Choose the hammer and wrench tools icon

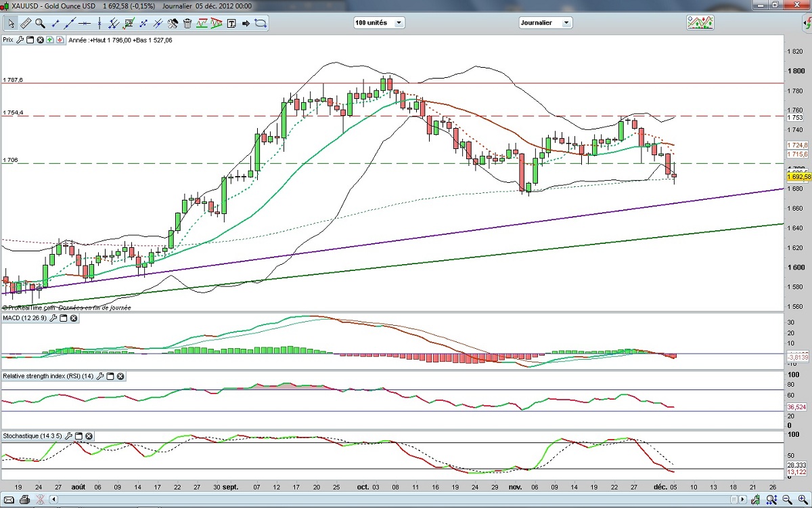173,23
